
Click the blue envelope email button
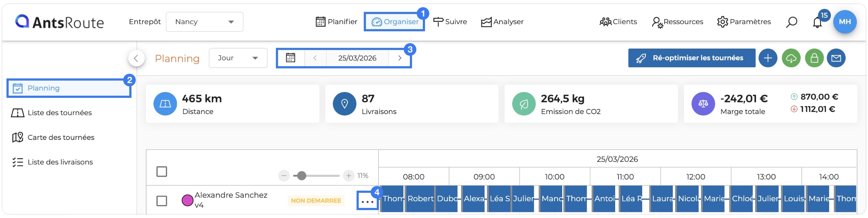pyautogui.click(x=836, y=58)
